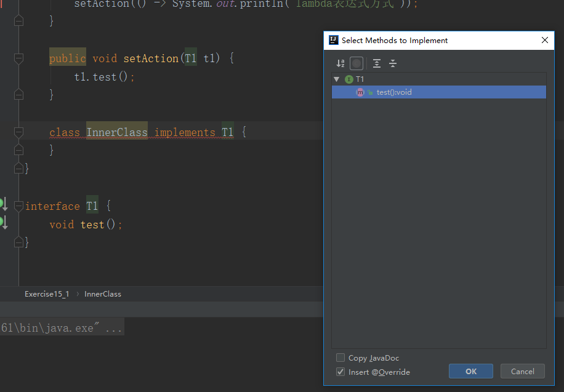This screenshot has height=392, width=564.
Task: Enable the Copy JavaDoc checkbox
Action: pyautogui.click(x=340, y=358)
